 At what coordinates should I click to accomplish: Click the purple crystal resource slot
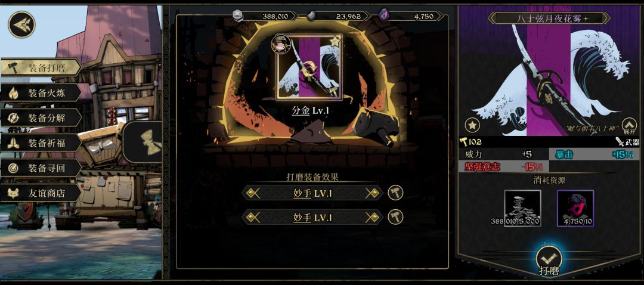[x=575, y=208]
